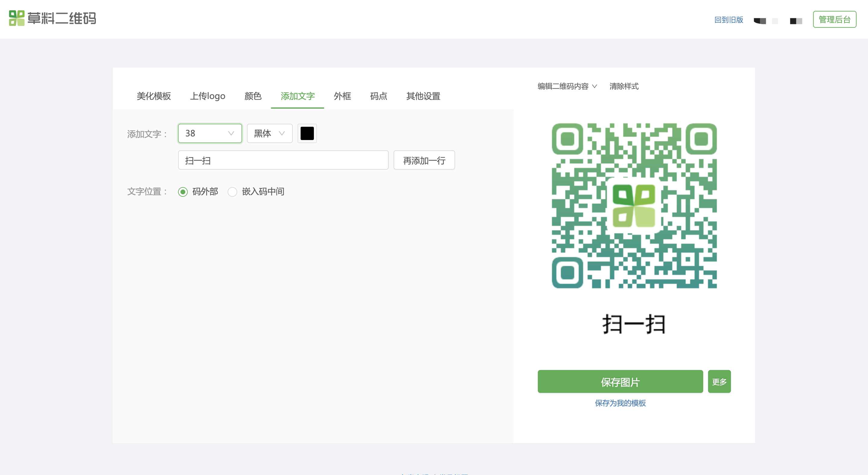868x475 pixels.
Task: Click the QR code preview image
Action: pos(634,206)
